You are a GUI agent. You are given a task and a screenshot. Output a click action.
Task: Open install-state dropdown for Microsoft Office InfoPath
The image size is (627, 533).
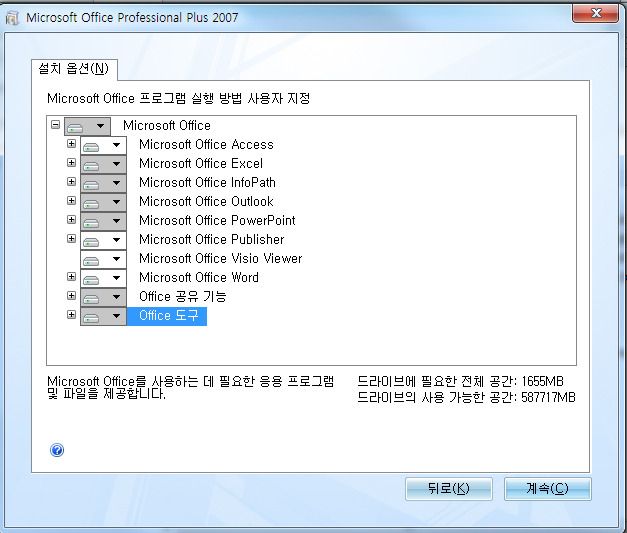tap(104, 183)
